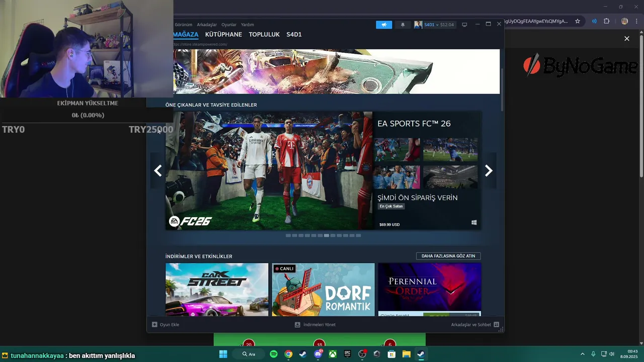This screenshot has width=644, height=362.
Task: Open the FC26 main featured image
Action: (269, 171)
